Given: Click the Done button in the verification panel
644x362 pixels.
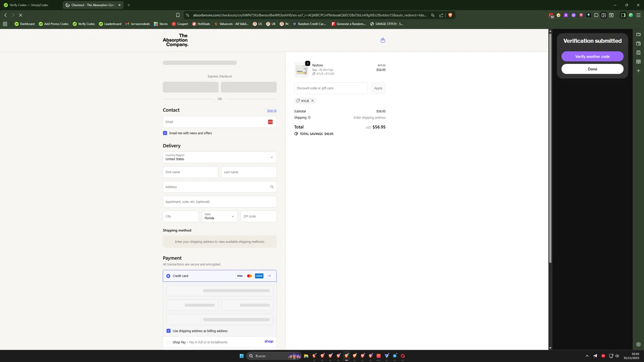Looking at the screenshot, I should [x=592, y=69].
